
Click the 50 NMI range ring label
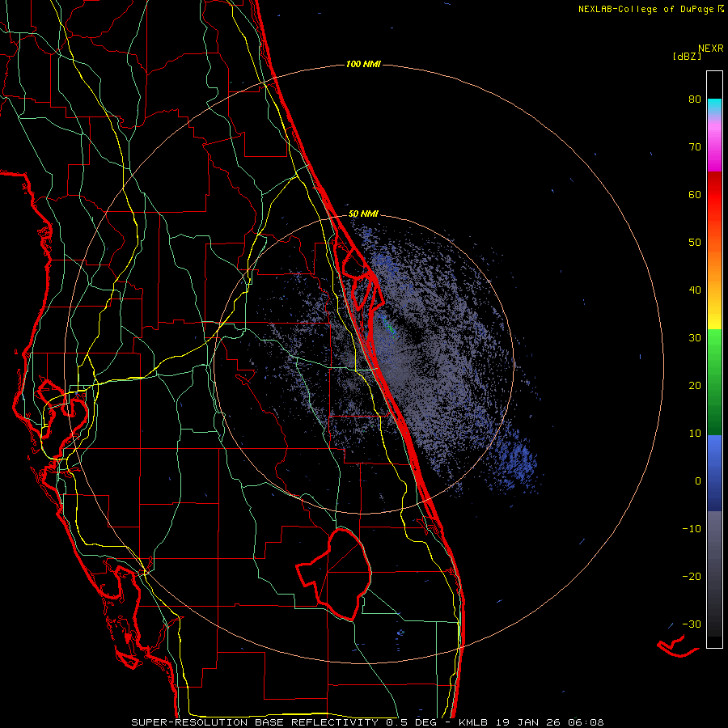363,214
